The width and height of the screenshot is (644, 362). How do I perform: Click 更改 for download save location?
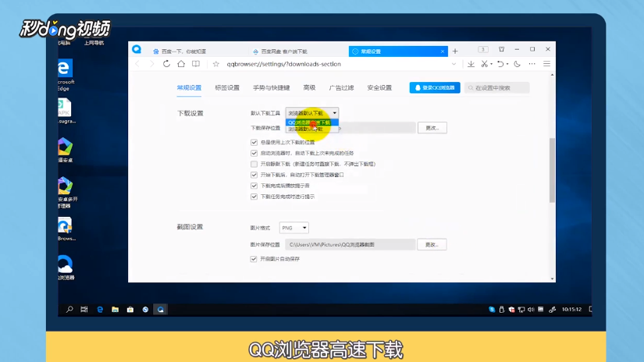click(432, 128)
